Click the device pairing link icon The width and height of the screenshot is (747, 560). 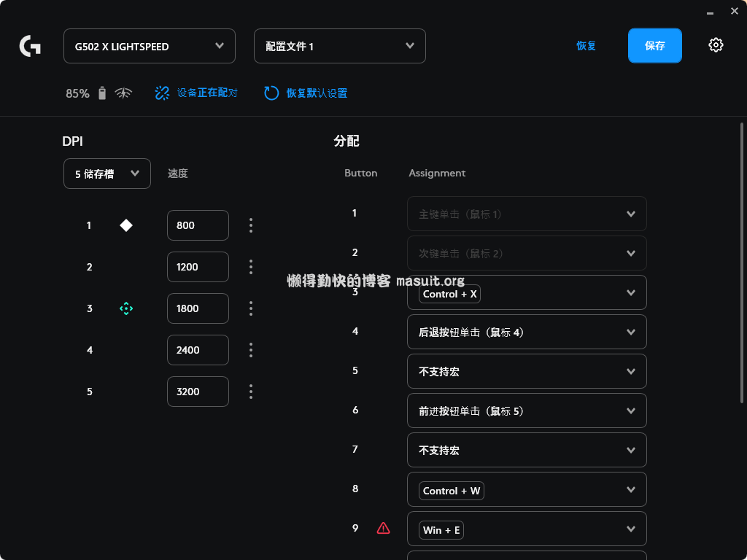coord(162,93)
